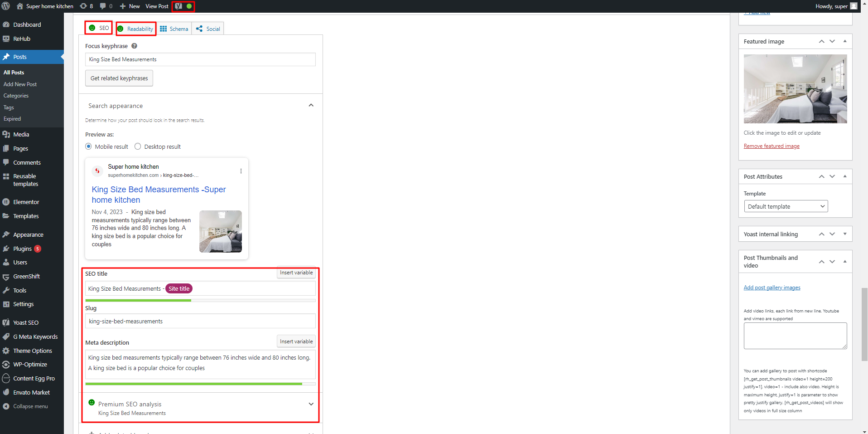Expand the Premium SEO analysis section

click(x=311, y=404)
